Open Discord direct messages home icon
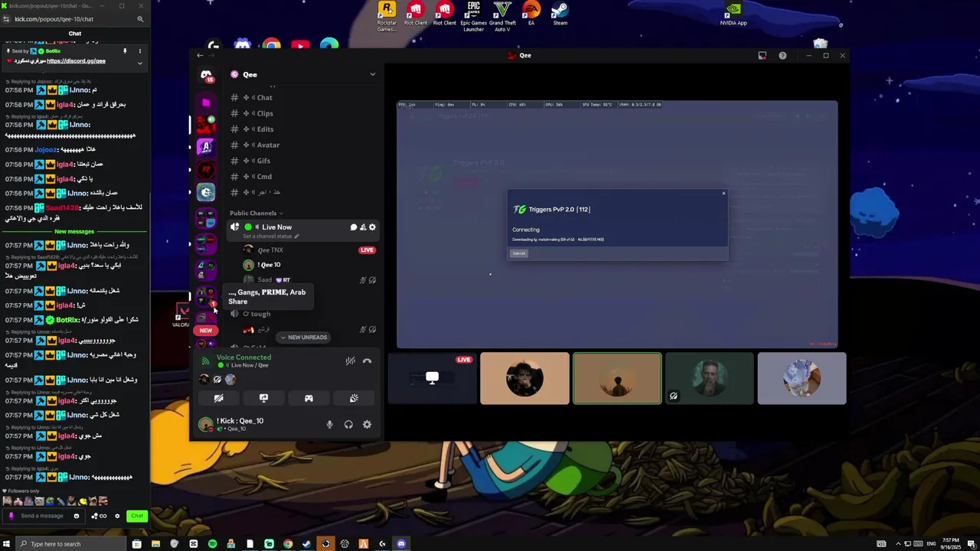 [206, 75]
